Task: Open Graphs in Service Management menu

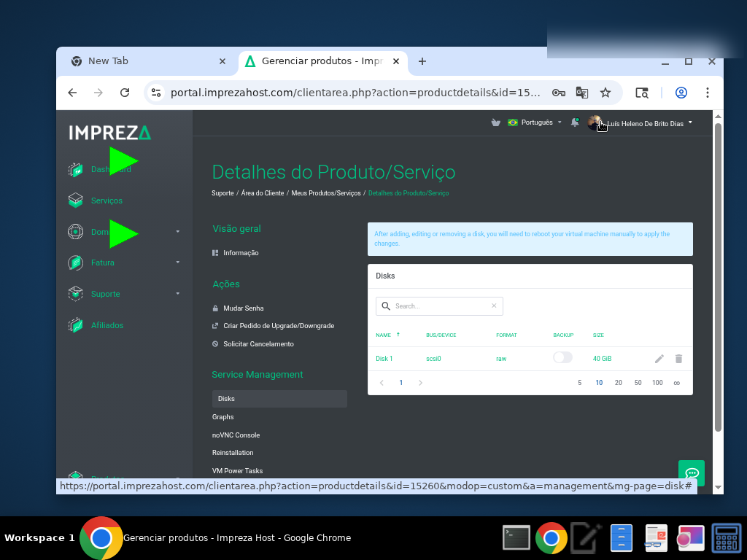Action: (x=223, y=416)
